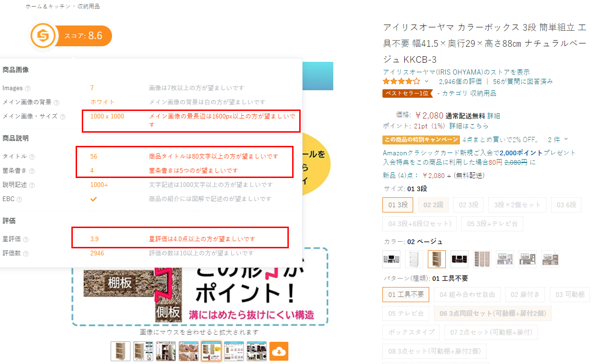The width and height of the screenshot is (598, 364).
Task: Click the orange cloud download icon
Action: [279, 351]
